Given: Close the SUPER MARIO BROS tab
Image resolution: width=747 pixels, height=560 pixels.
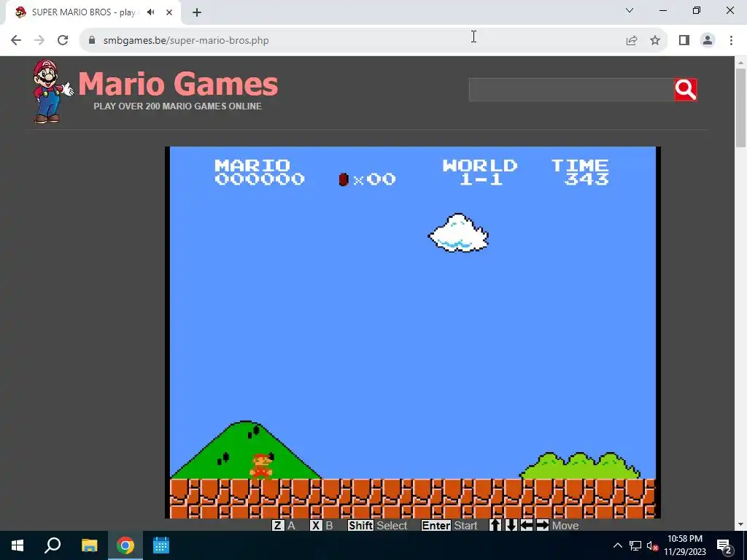Looking at the screenshot, I should [169, 12].
